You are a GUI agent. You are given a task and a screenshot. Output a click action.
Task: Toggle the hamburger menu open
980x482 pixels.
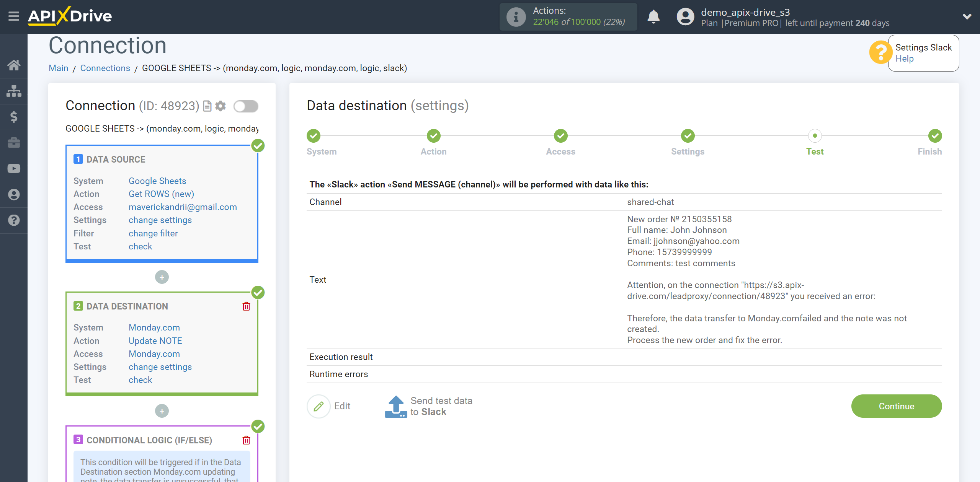[14, 16]
